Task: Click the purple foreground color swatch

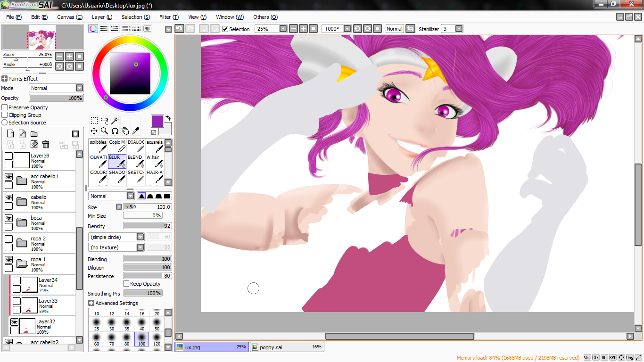Action: [x=157, y=121]
